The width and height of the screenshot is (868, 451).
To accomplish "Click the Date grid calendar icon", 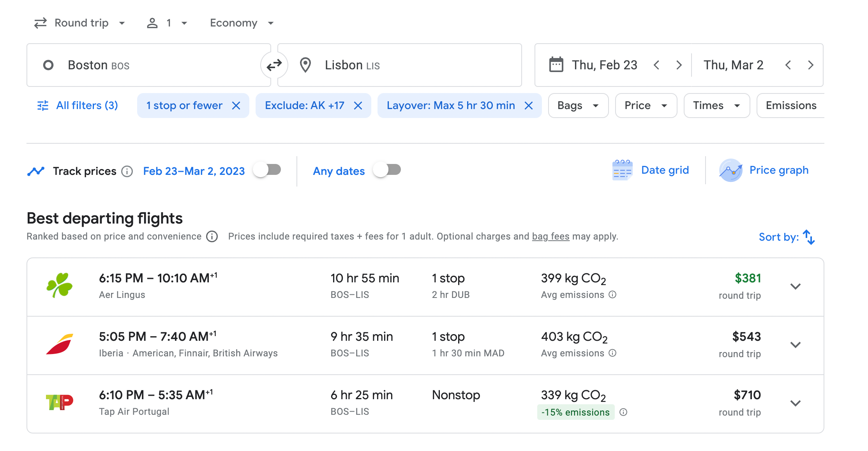I will coord(622,171).
